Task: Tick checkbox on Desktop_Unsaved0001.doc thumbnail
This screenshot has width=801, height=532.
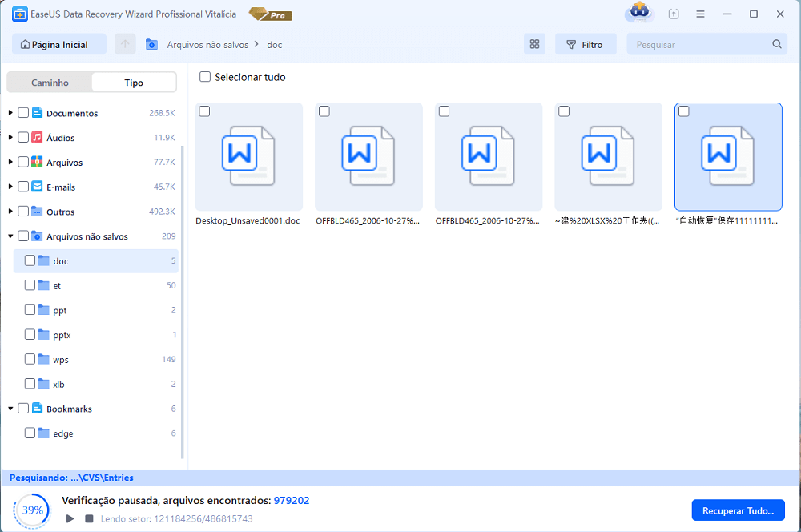Action: point(204,111)
